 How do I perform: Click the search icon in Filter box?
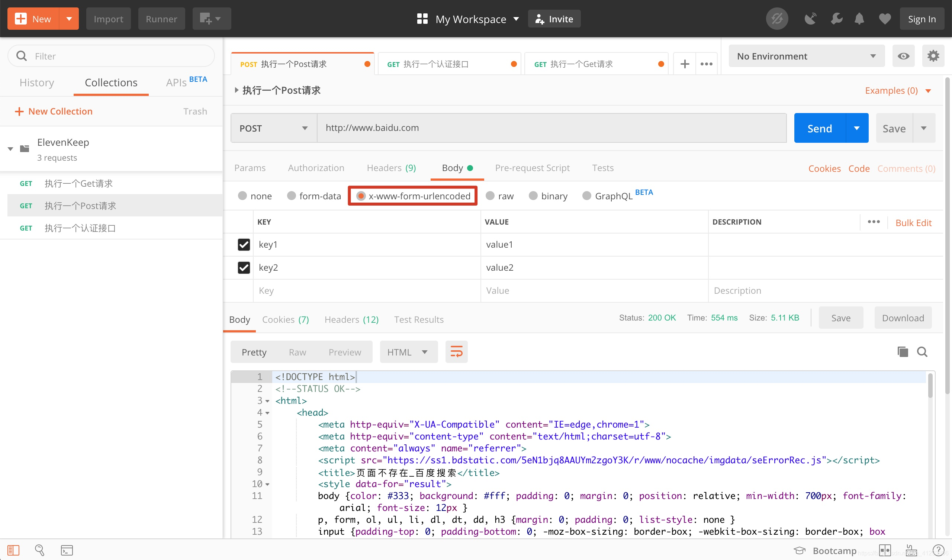[x=22, y=56]
